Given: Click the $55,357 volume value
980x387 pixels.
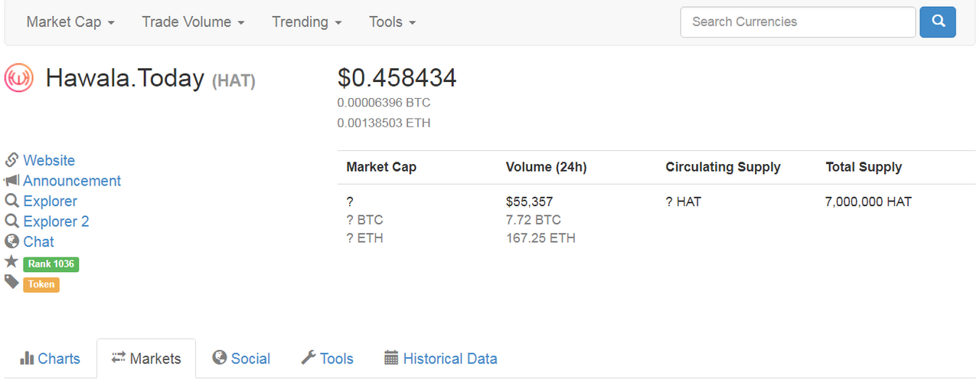Looking at the screenshot, I should tap(530, 202).
